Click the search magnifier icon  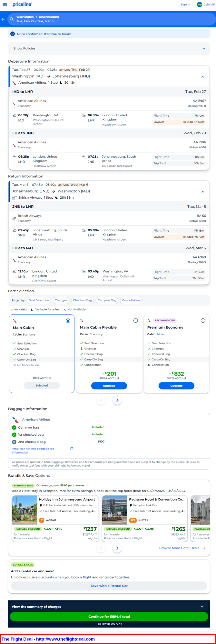tap(12, 19)
